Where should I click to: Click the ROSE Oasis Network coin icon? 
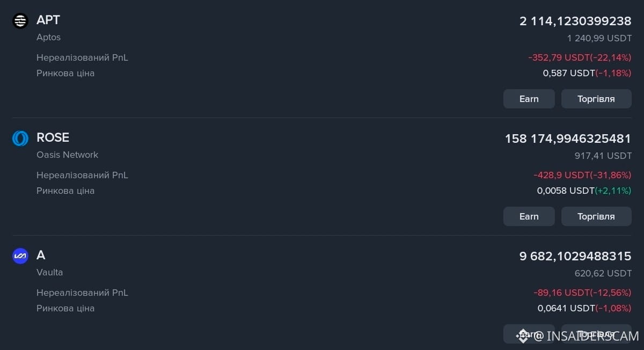tap(20, 138)
